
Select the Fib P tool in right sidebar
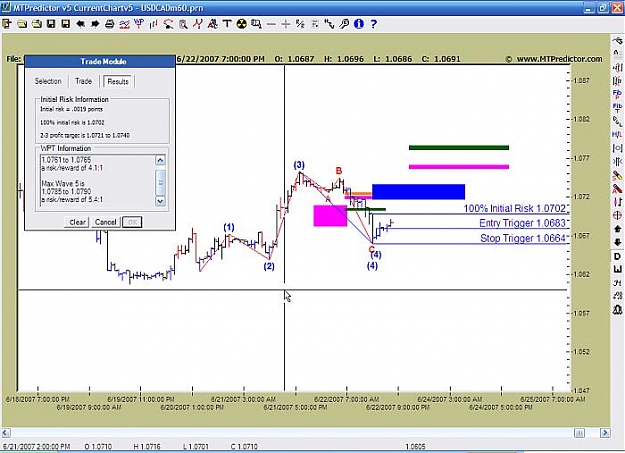click(617, 94)
